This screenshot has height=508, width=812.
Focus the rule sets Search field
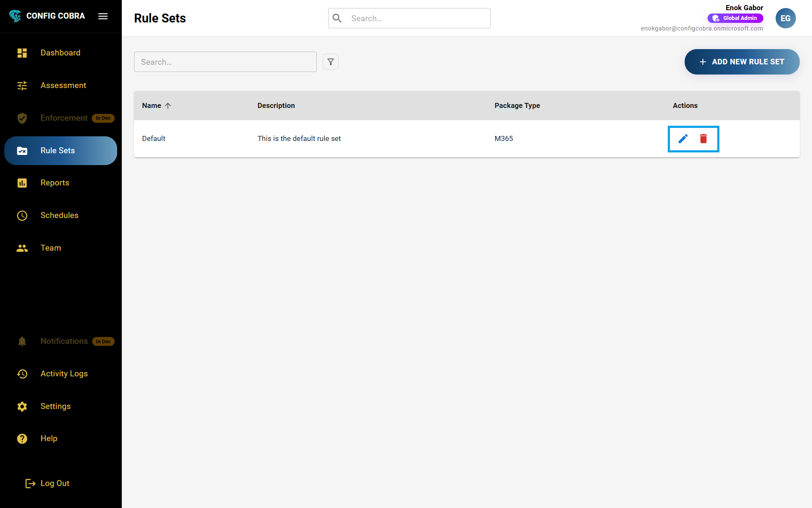(x=225, y=62)
